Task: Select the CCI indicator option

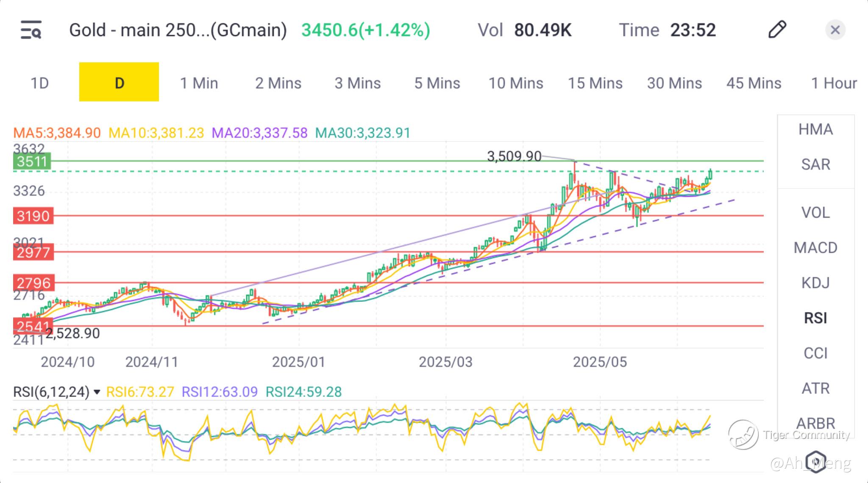Action: 815,353
